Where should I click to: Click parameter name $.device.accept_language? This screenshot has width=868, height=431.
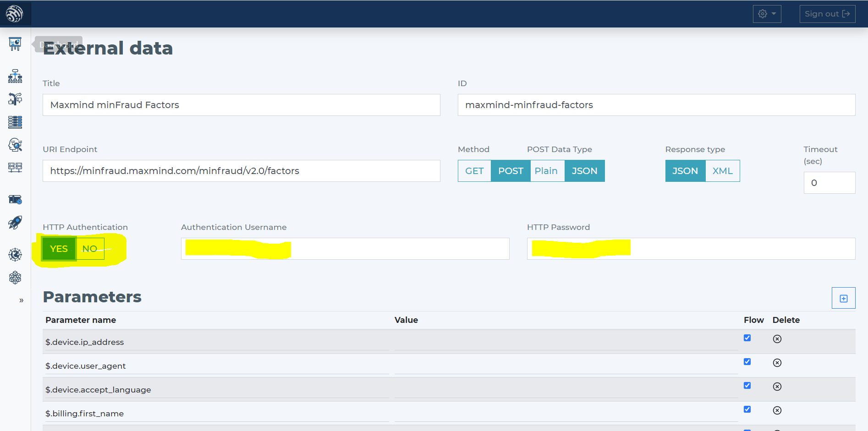coord(98,390)
